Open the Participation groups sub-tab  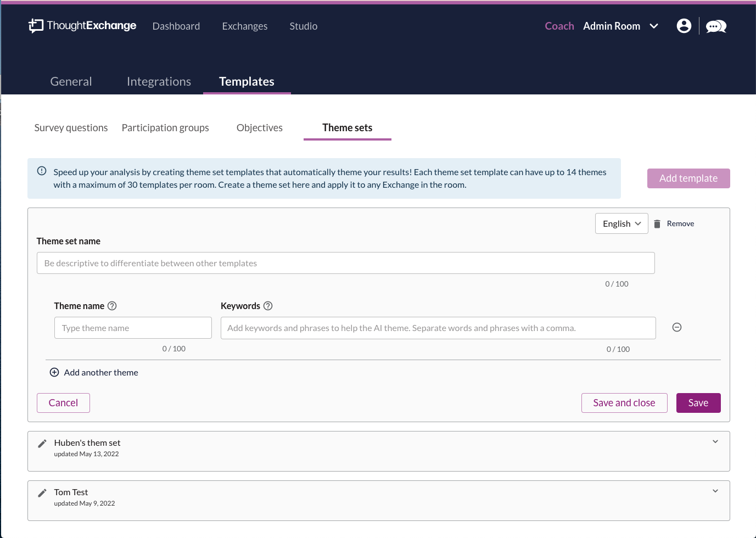click(x=165, y=127)
